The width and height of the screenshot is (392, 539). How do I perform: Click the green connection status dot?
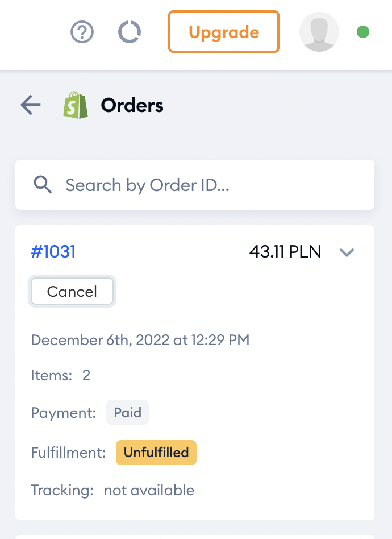(x=362, y=32)
